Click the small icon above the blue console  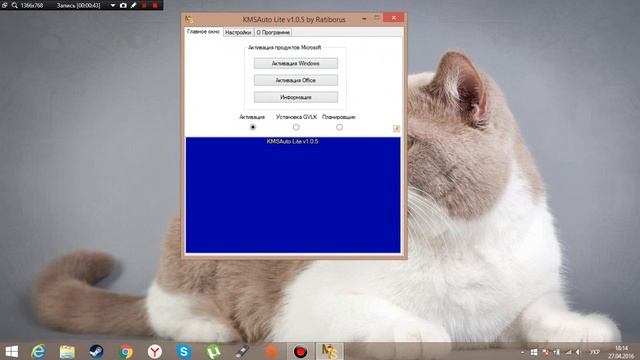396,129
